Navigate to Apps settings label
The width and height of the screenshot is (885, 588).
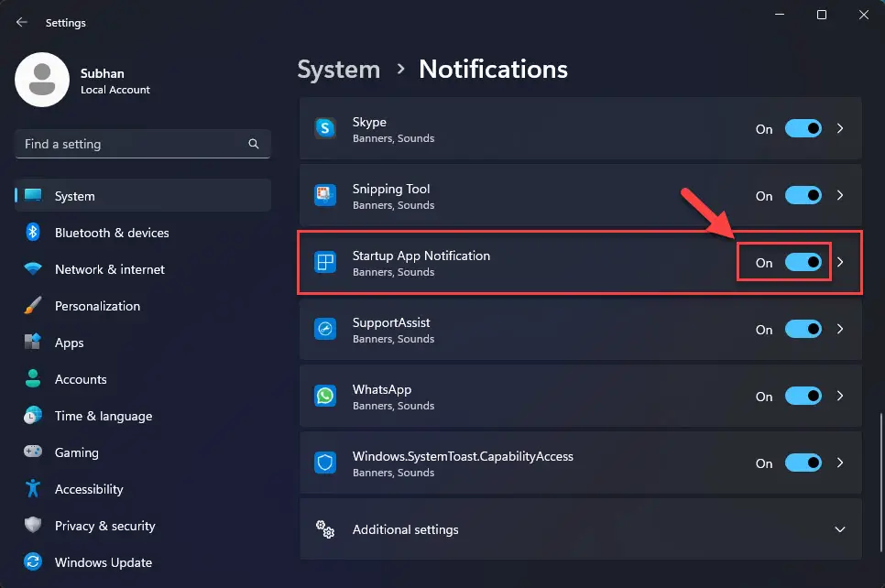point(69,343)
